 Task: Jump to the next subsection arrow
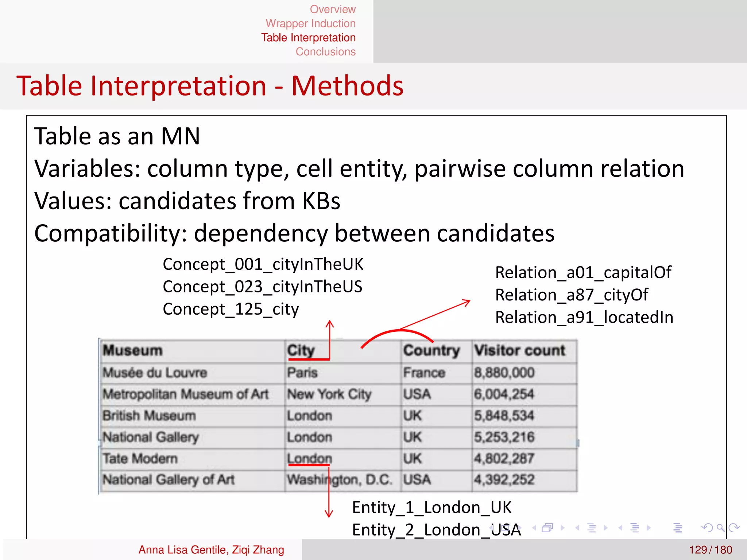point(606,528)
